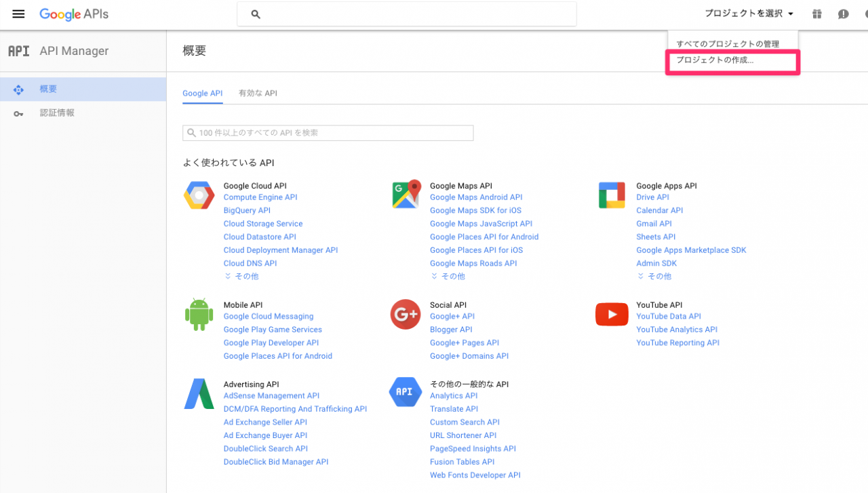This screenshot has width=868, height=493.
Task: Open Google Maps SDK for iOS link
Action: pyautogui.click(x=475, y=210)
